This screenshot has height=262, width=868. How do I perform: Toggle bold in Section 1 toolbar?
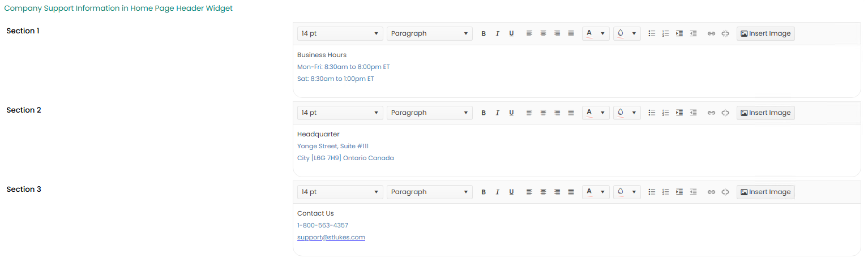(x=484, y=34)
